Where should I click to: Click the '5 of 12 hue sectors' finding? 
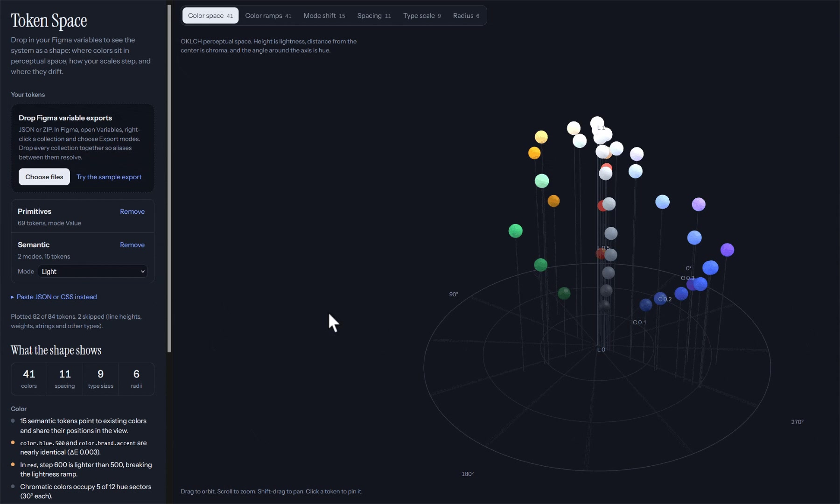[x=86, y=491]
